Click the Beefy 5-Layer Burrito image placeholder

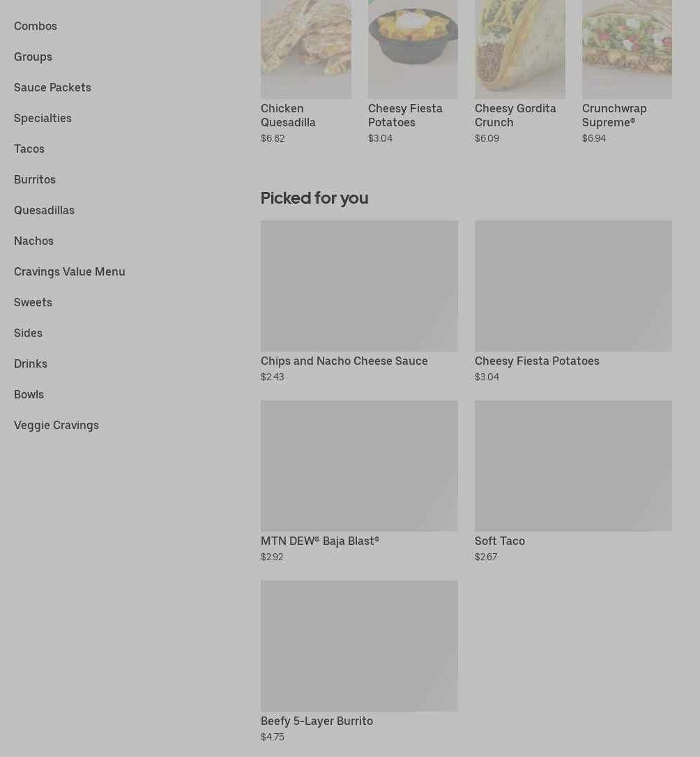pyautogui.click(x=359, y=645)
